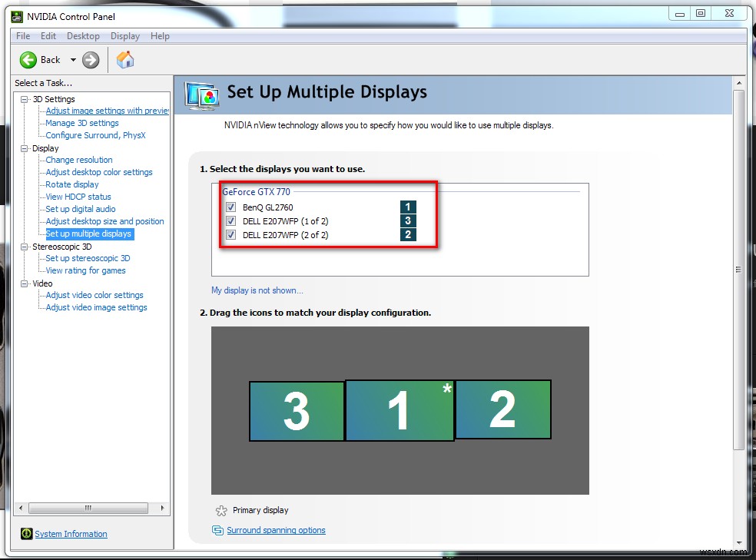Toggle DELL E207WFP (2 of 2) checkbox
This screenshot has width=756, height=560.
coord(231,235)
